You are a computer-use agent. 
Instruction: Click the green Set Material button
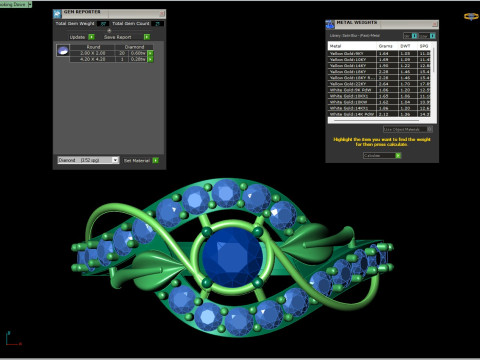pos(155,160)
